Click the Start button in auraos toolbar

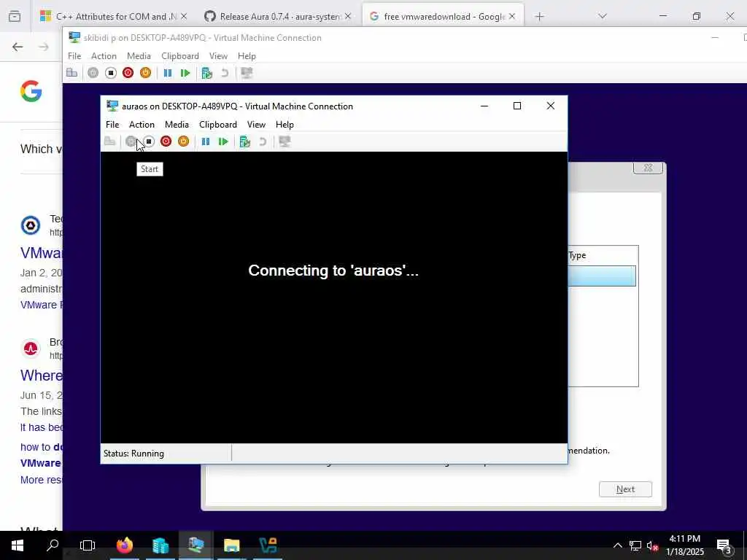tap(131, 141)
